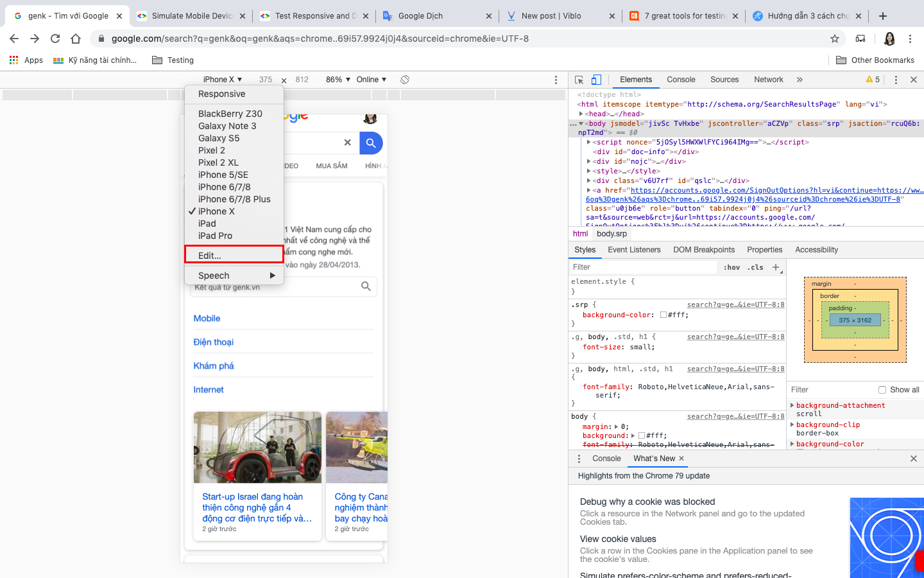The image size is (924, 578).
Task: Open DevTools three-dot customize menu
Action: pos(896,80)
